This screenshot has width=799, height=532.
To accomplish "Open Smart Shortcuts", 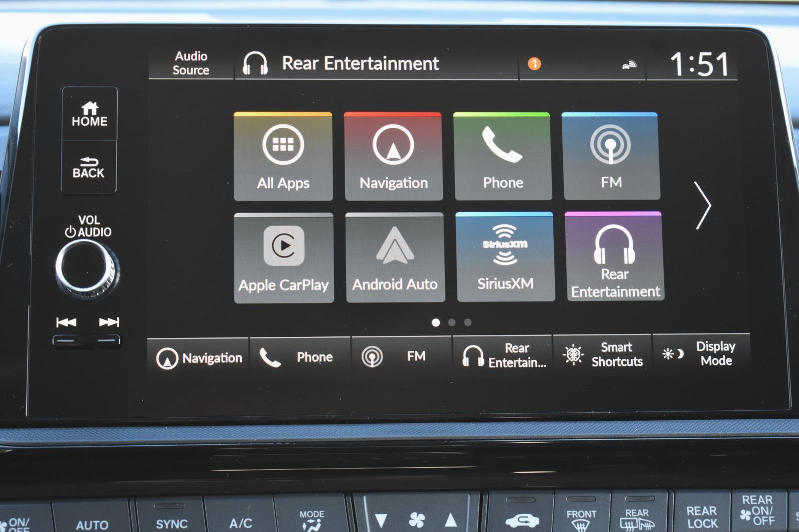I will point(603,354).
